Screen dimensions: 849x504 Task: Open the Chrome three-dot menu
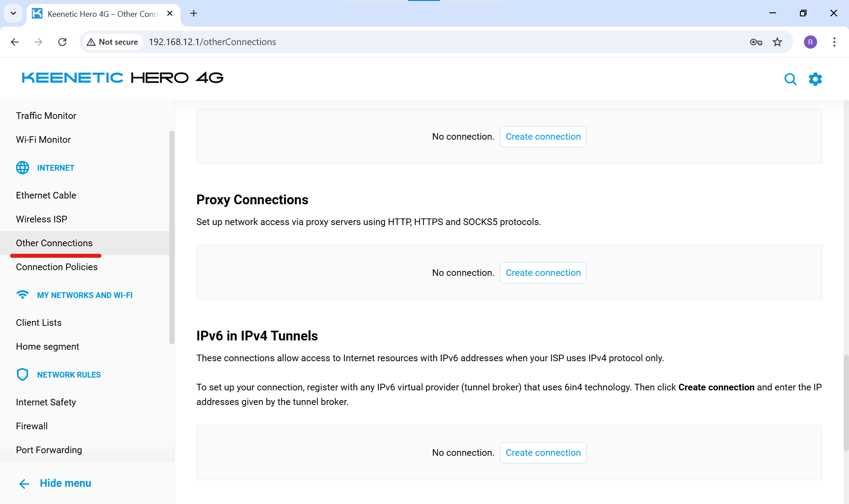(x=834, y=42)
